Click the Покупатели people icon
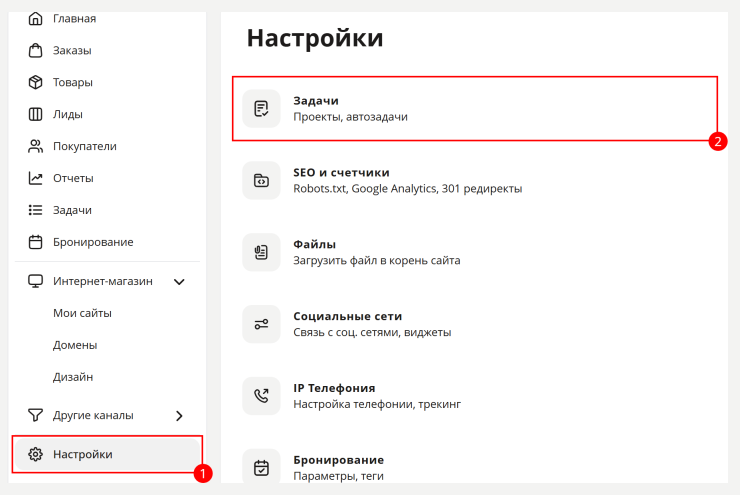Screen dimensions: 740x495 point(35,146)
